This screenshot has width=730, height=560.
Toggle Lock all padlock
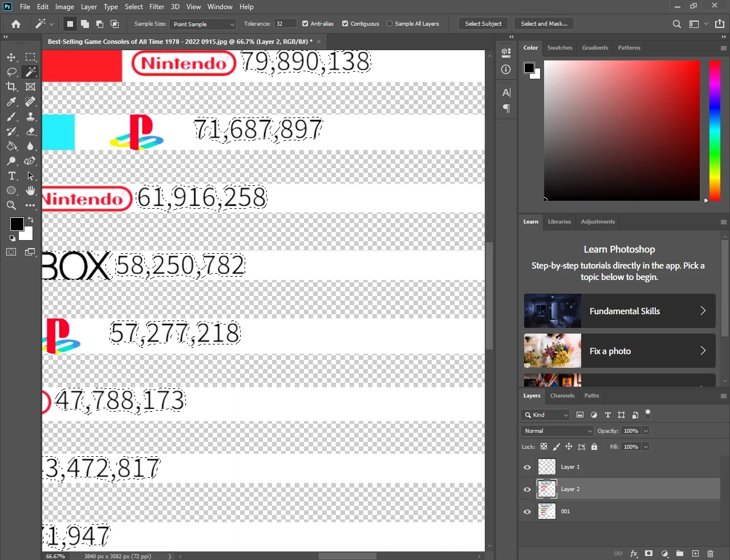tap(594, 447)
